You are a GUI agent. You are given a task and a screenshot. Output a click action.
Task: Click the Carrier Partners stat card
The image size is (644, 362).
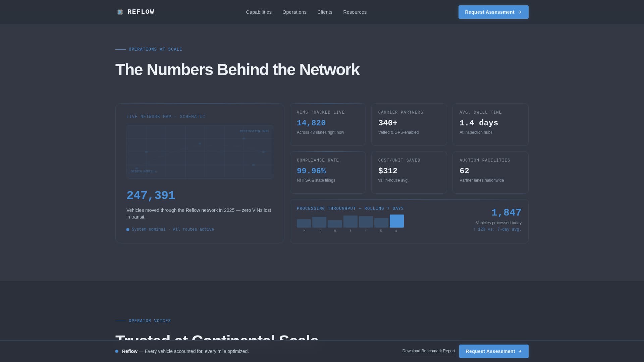(409, 124)
